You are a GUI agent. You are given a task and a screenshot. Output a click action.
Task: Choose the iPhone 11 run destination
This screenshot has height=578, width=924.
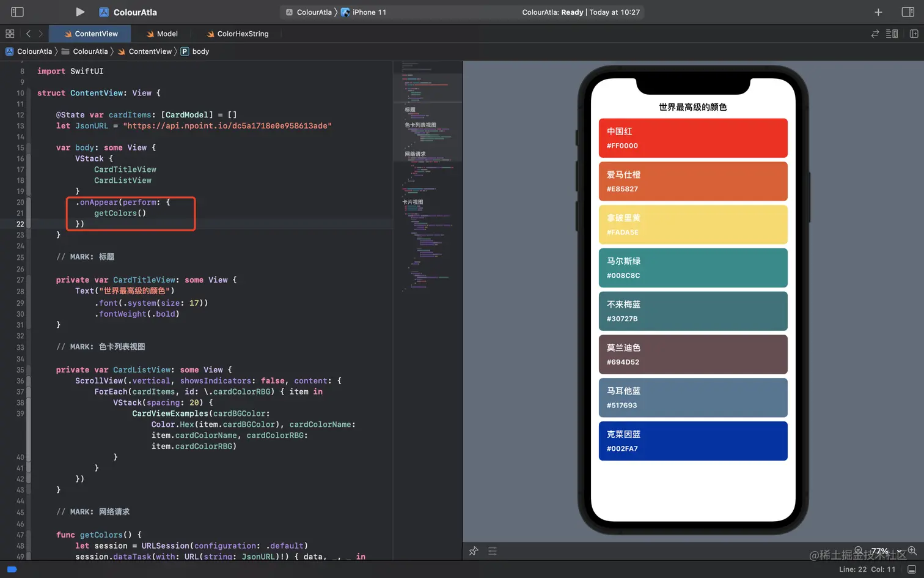tap(364, 12)
